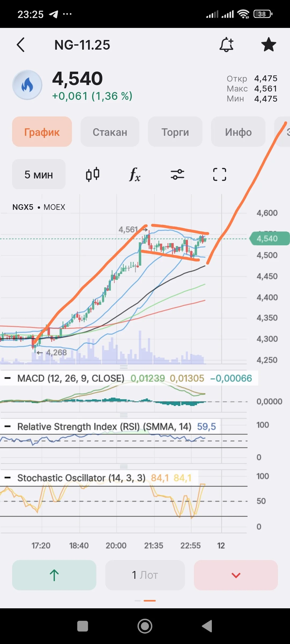Expand chart to fullscreen
This screenshot has height=644, width=290.
(x=220, y=174)
